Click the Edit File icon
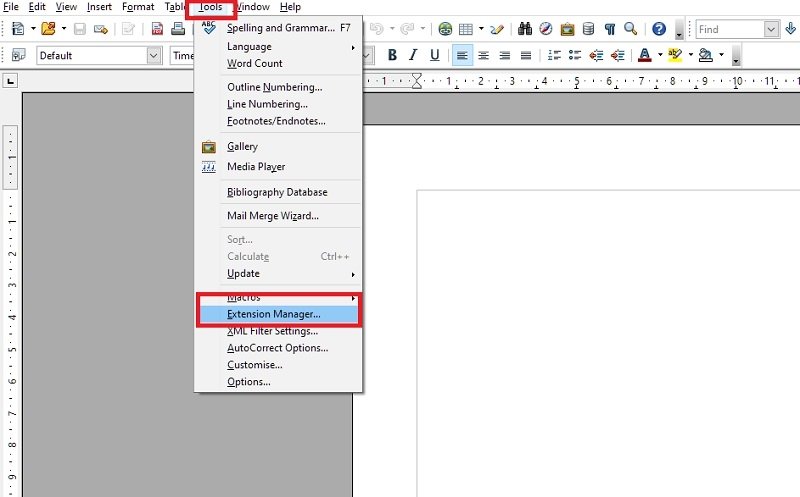The width and height of the screenshot is (800, 497). pyautogui.click(x=128, y=29)
